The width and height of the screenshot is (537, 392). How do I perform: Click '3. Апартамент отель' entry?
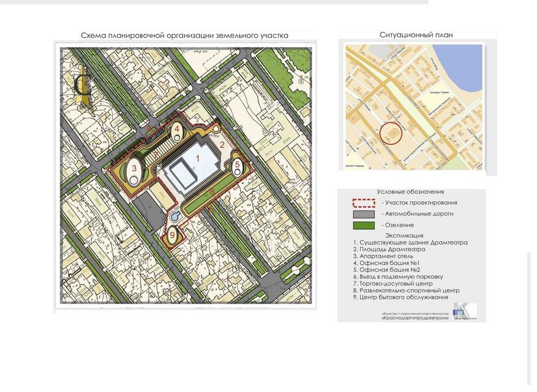[383, 256]
